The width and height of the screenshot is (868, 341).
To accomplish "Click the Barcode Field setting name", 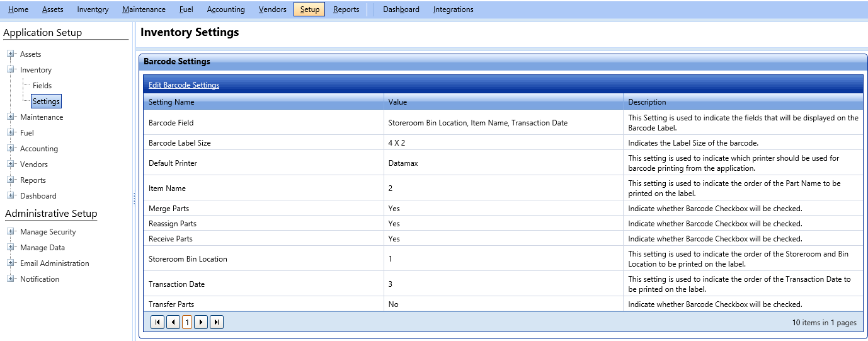I will tap(171, 123).
